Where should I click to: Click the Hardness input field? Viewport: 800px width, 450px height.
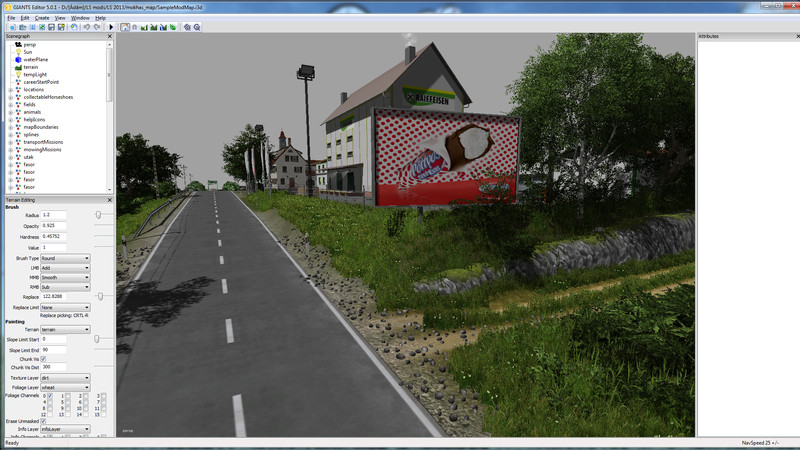tap(54, 236)
